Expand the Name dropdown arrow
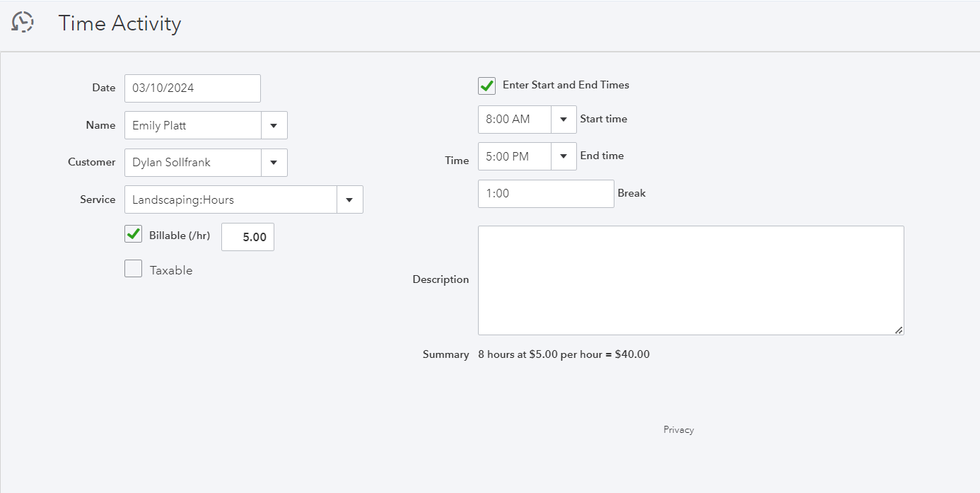 274,125
